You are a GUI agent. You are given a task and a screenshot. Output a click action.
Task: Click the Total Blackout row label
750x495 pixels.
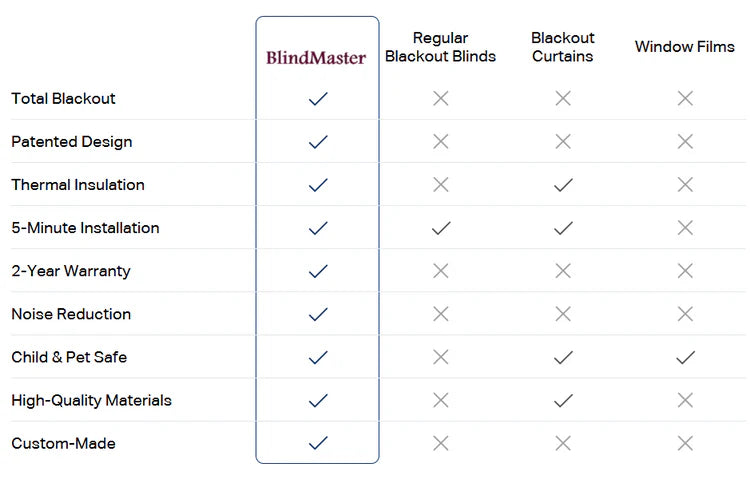[63, 99]
